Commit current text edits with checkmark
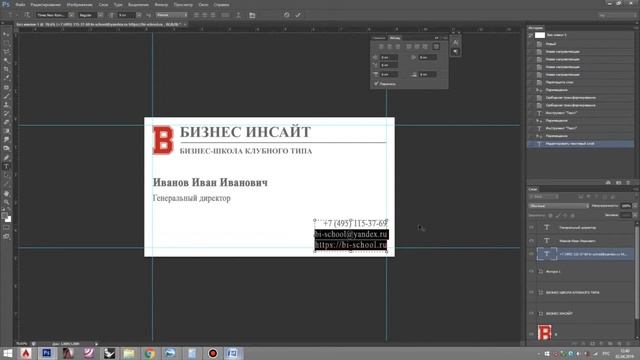Viewport: 640px width, 360px height. tap(298, 15)
